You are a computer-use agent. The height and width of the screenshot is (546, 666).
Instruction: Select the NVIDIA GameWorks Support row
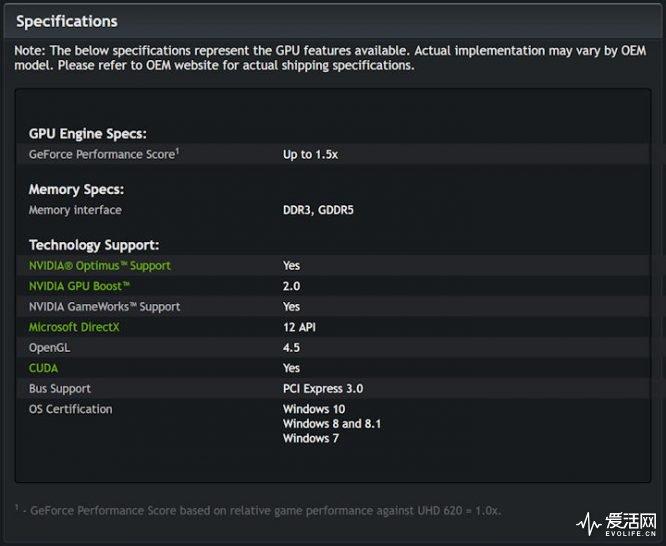pos(333,307)
